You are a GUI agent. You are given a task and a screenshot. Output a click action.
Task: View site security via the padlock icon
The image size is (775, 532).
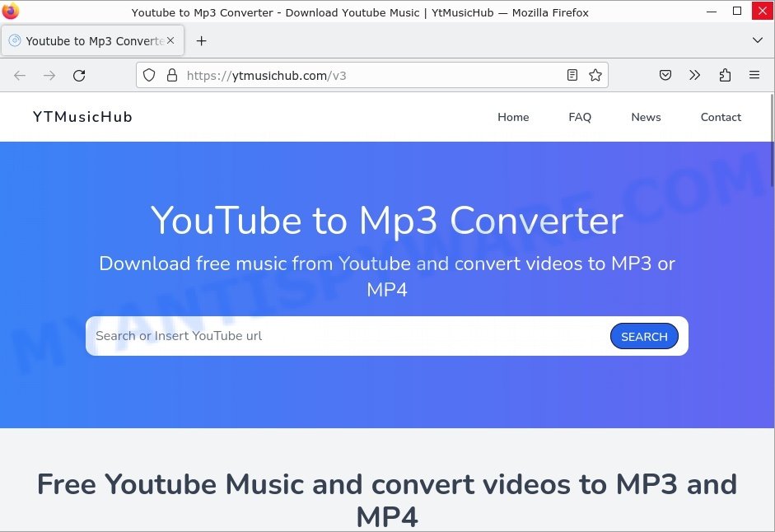[172, 75]
